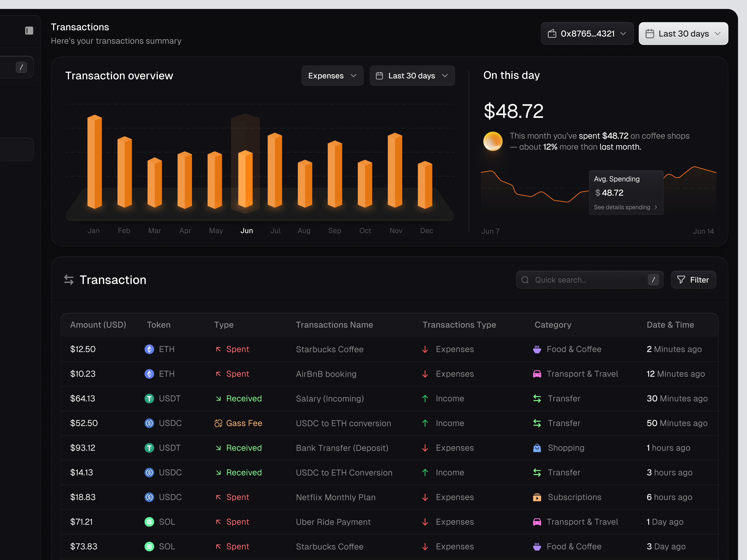Viewport: 747px width, 560px height.
Task: Click the ETH token icon in $10.23 row
Action: (149, 374)
